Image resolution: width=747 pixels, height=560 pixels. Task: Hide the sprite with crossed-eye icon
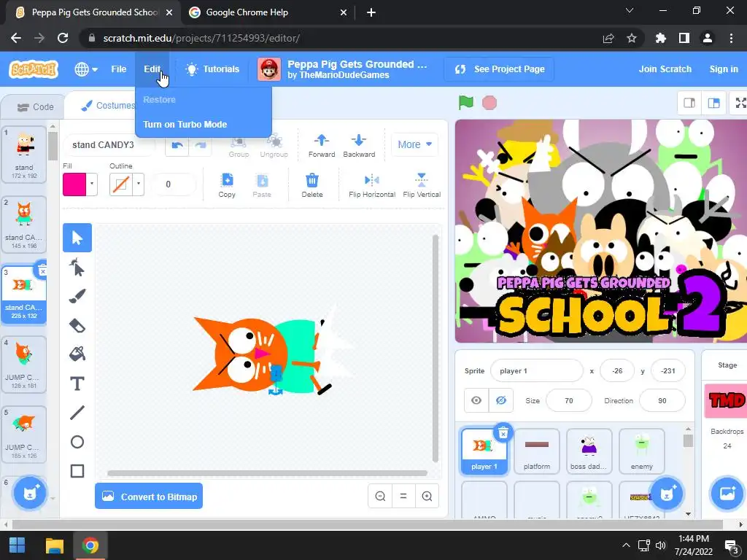500,400
